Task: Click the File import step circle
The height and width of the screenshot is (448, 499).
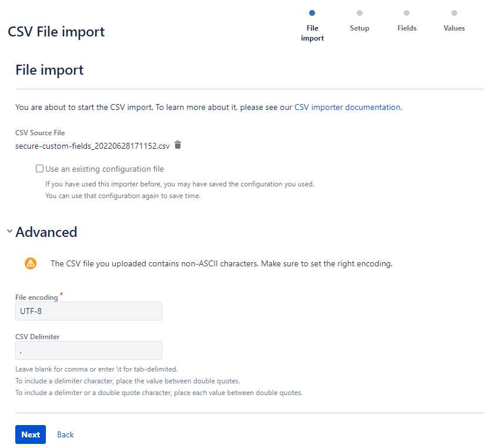Action: (312, 13)
